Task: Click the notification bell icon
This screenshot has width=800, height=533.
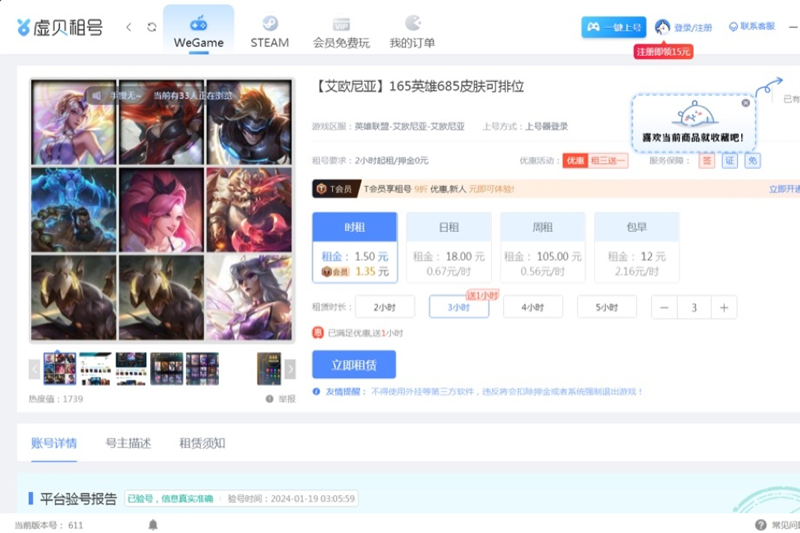Action: coord(153,524)
